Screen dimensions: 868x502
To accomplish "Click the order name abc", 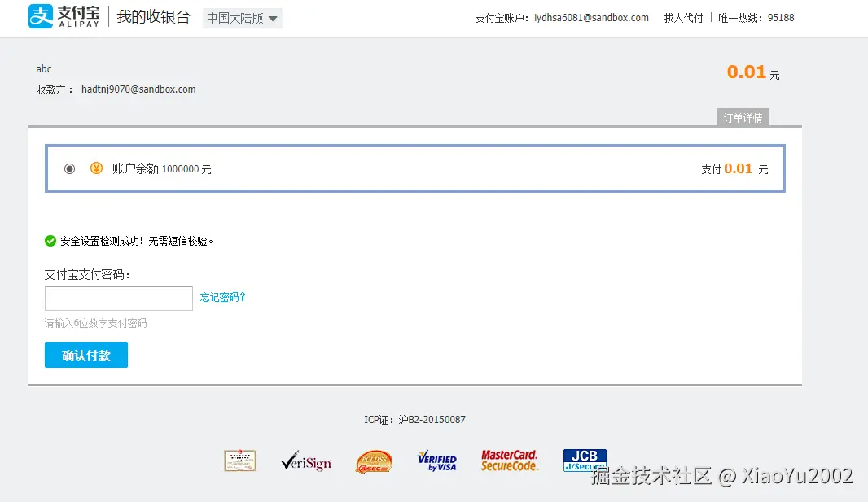I will point(44,68).
